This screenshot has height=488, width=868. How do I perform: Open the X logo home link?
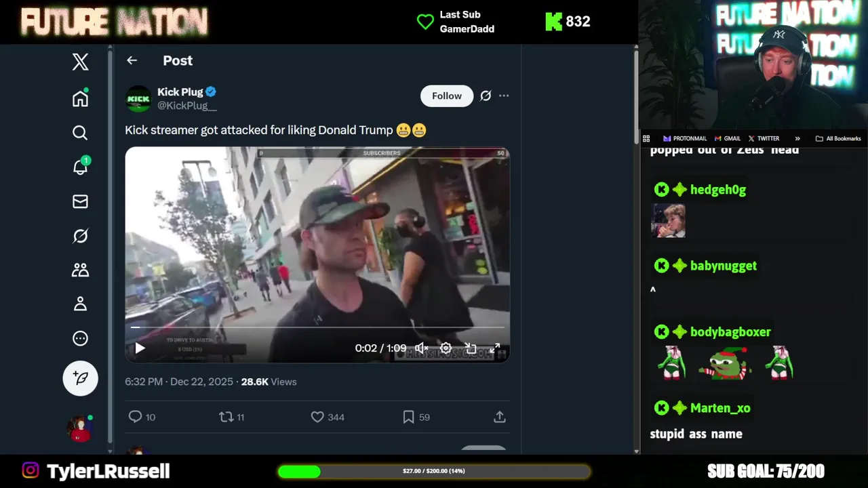(x=80, y=62)
